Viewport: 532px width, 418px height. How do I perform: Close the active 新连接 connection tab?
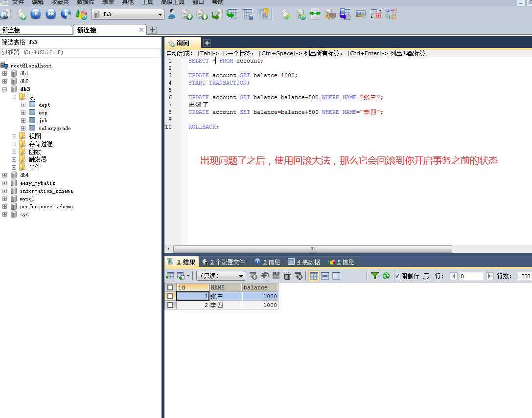pos(141,30)
